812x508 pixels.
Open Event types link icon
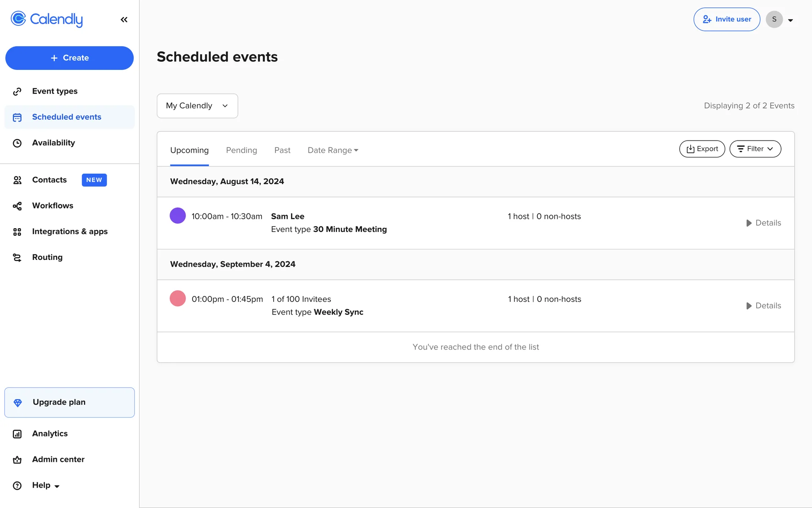click(17, 91)
